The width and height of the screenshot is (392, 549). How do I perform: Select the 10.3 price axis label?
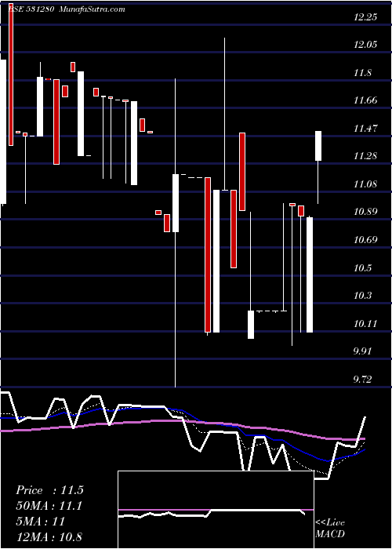(362, 296)
